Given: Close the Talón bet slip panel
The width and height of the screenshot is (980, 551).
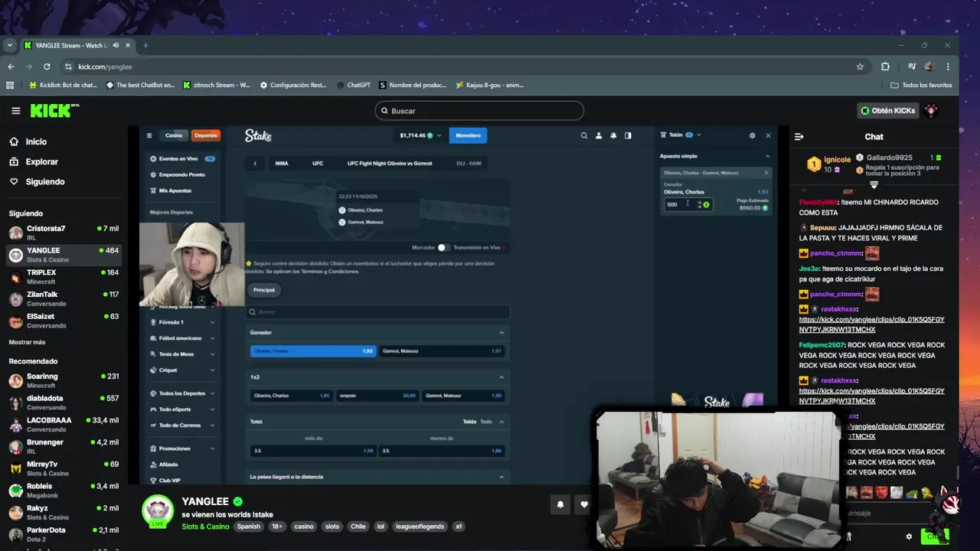Looking at the screenshot, I should click(x=768, y=135).
